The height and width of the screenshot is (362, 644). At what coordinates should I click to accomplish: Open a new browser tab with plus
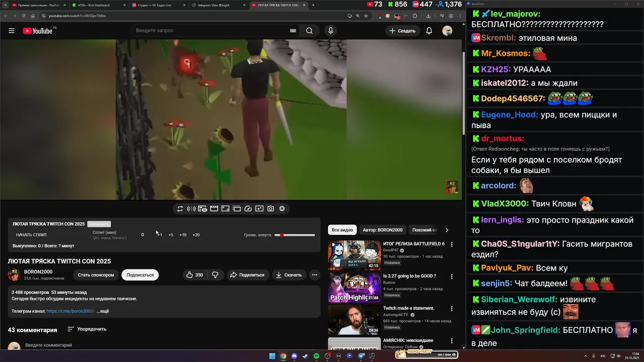point(313,5)
